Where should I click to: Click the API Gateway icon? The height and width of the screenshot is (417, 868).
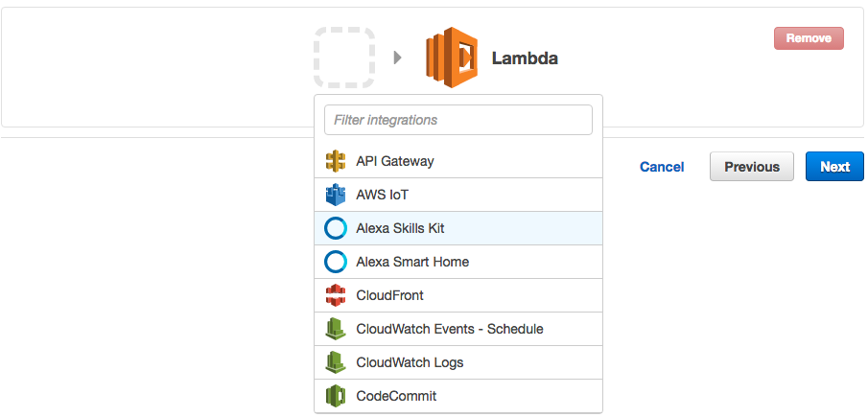pos(335,161)
